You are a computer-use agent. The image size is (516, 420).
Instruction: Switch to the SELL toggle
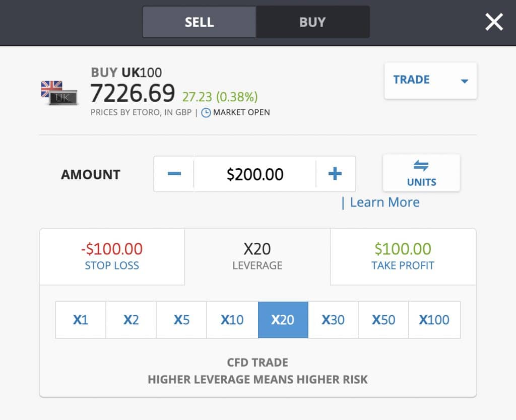tap(199, 22)
